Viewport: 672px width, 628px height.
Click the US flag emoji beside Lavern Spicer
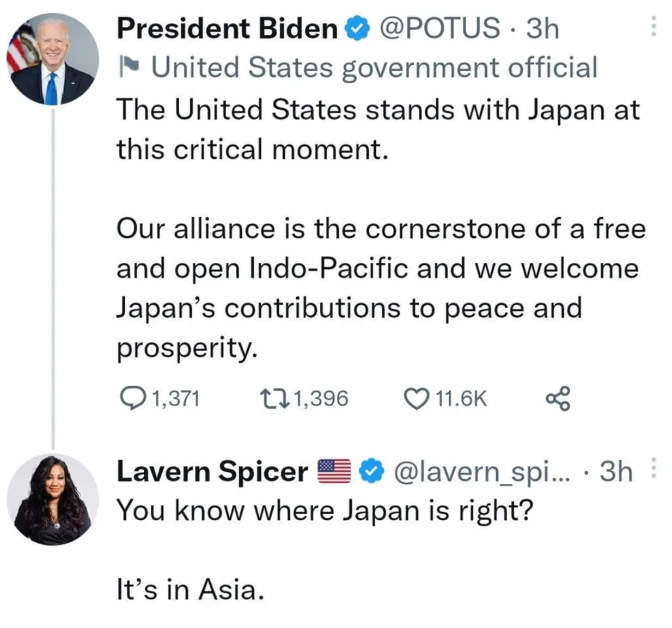(x=334, y=471)
